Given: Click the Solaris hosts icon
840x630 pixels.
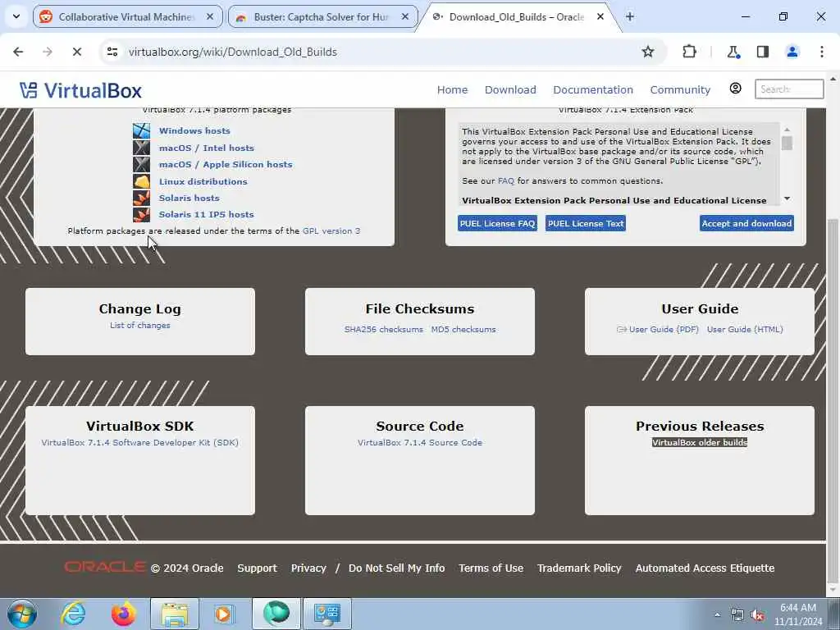Looking at the screenshot, I should point(141,198).
